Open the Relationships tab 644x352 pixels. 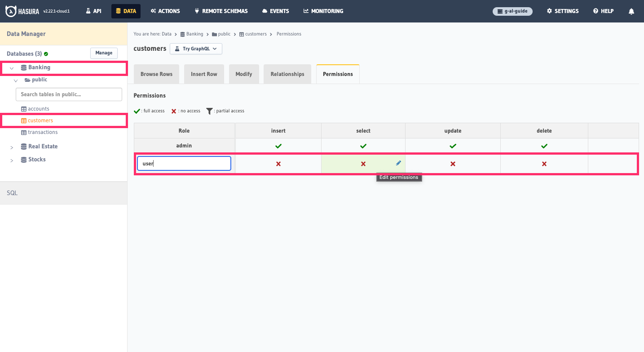287,74
